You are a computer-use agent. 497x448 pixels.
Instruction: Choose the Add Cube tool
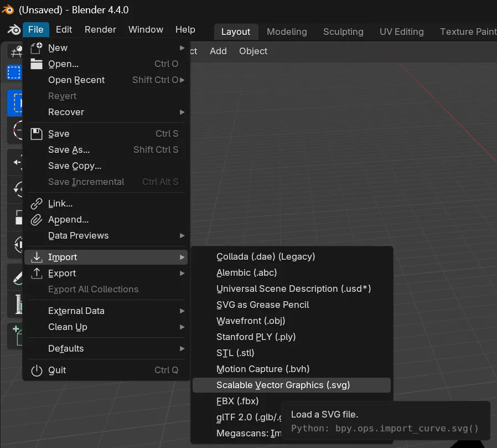pos(14,332)
